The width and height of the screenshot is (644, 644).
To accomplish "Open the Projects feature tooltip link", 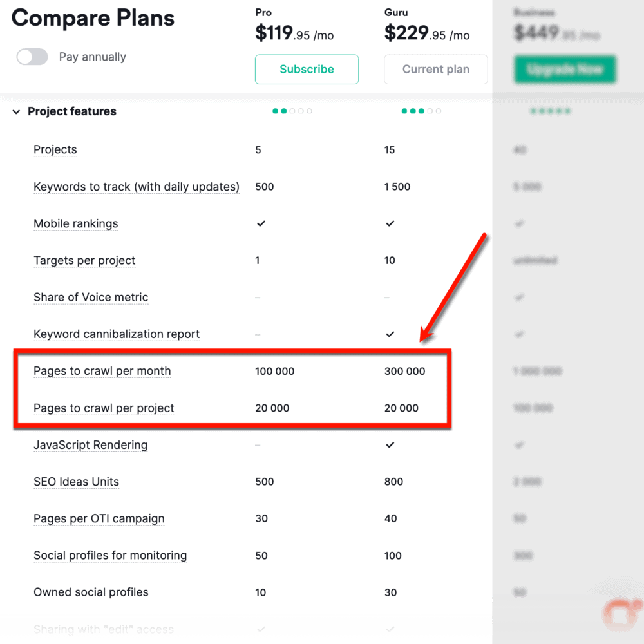I will click(55, 149).
